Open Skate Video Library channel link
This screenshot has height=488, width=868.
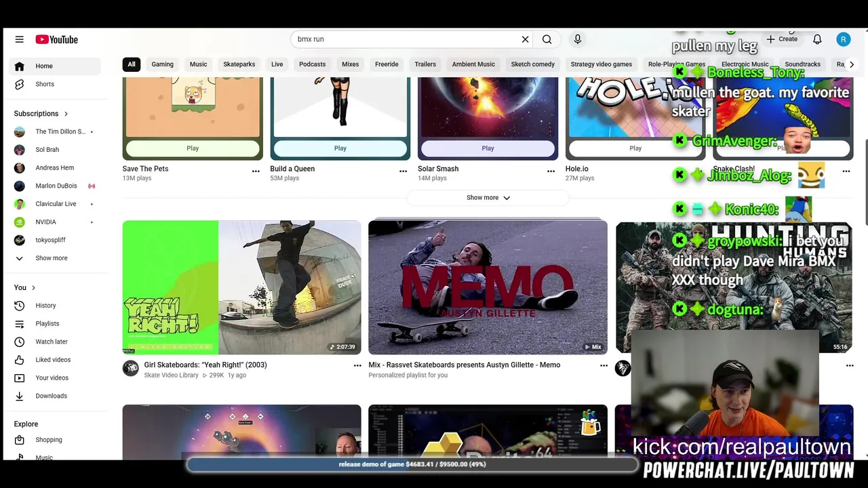[171, 375]
